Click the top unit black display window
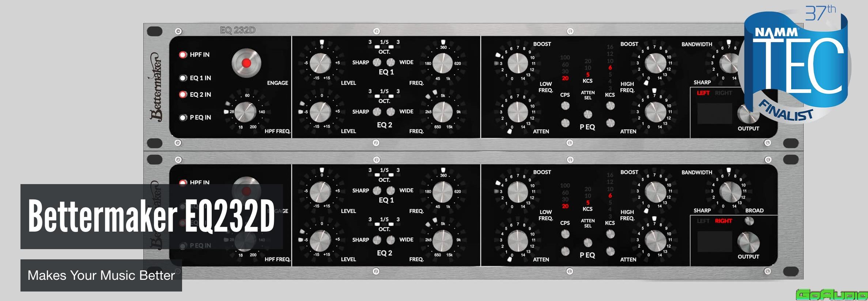868x301 pixels. pos(715,114)
